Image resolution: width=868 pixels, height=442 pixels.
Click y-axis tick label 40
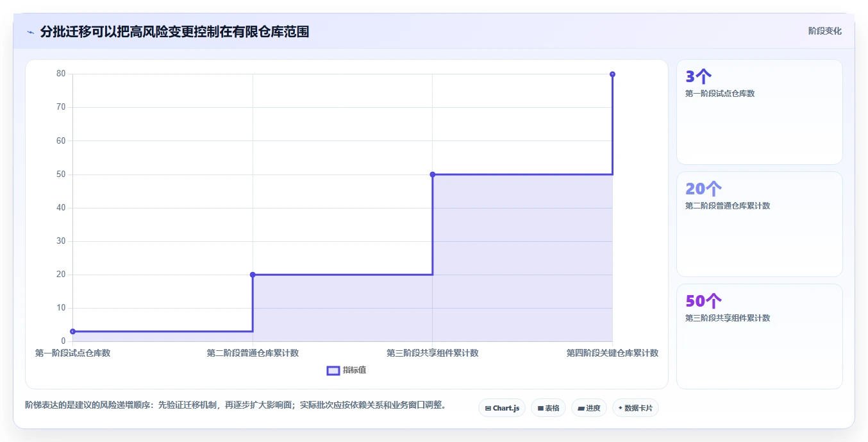click(x=61, y=208)
